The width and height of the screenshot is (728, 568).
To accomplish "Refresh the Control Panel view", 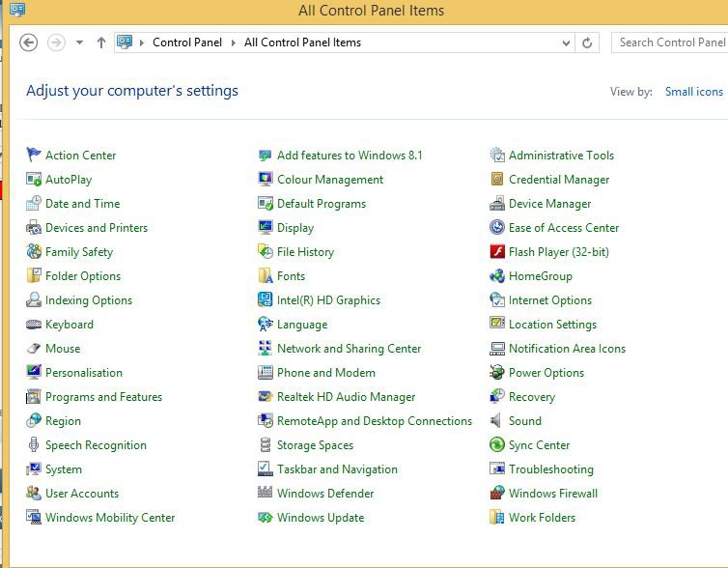I will pyautogui.click(x=586, y=43).
